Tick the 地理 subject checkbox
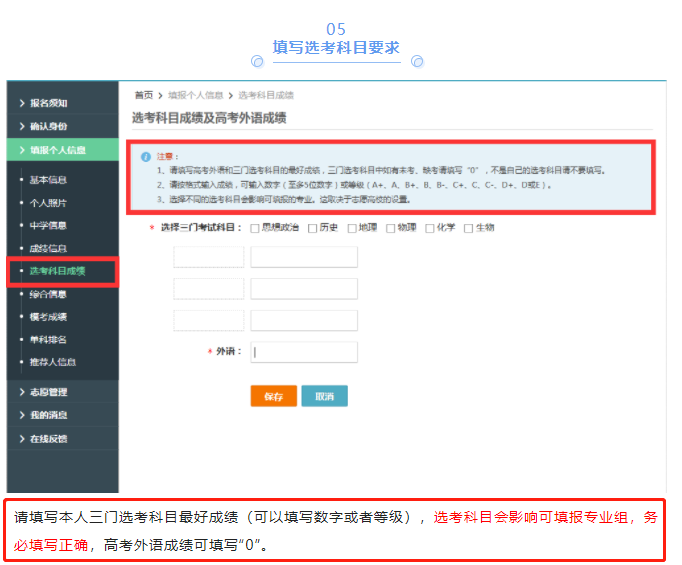The width and height of the screenshot is (682, 565). point(352,228)
